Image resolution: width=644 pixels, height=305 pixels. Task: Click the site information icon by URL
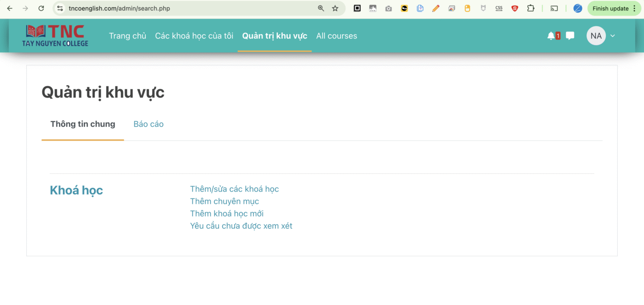click(x=60, y=8)
